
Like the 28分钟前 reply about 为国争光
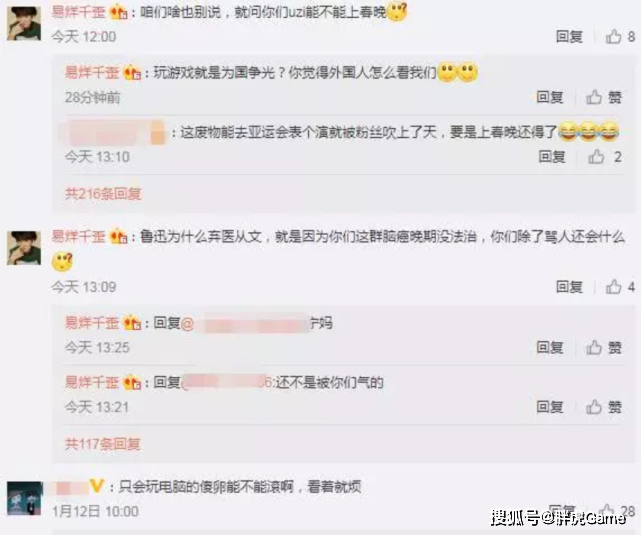tap(604, 97)
